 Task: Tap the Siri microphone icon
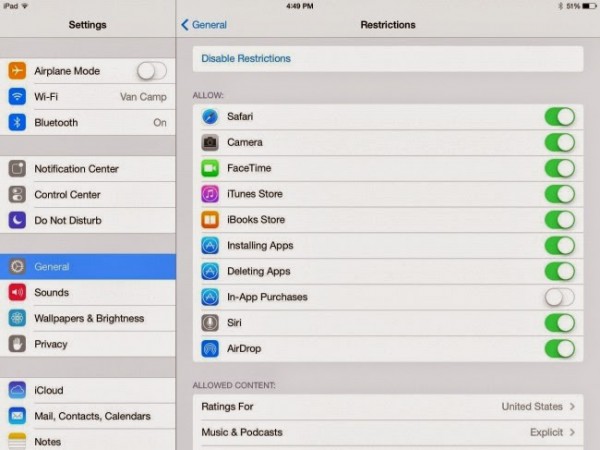[210, 323]
